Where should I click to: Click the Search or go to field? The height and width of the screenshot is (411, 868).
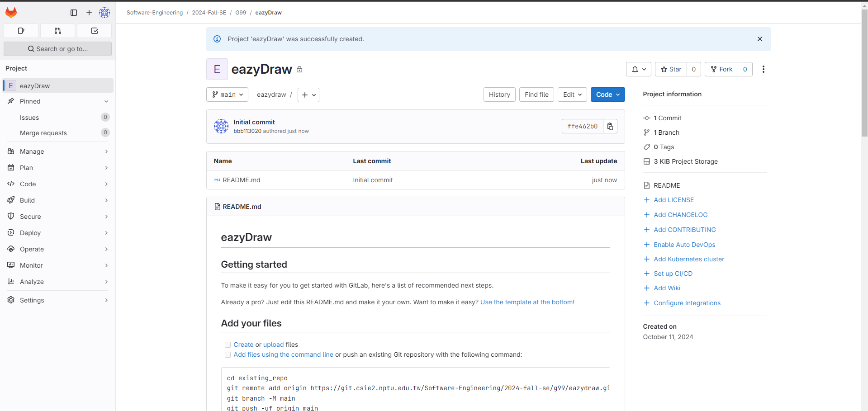57,49
